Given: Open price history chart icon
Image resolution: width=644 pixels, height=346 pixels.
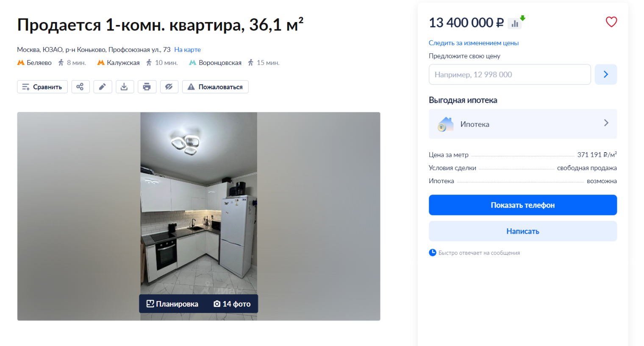Looking at the screenshot, I should (516, 23).
